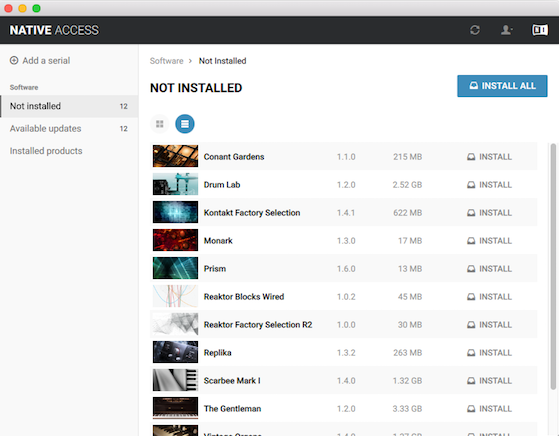
Task: Install Conant Gardens
Action: [489, 157]
